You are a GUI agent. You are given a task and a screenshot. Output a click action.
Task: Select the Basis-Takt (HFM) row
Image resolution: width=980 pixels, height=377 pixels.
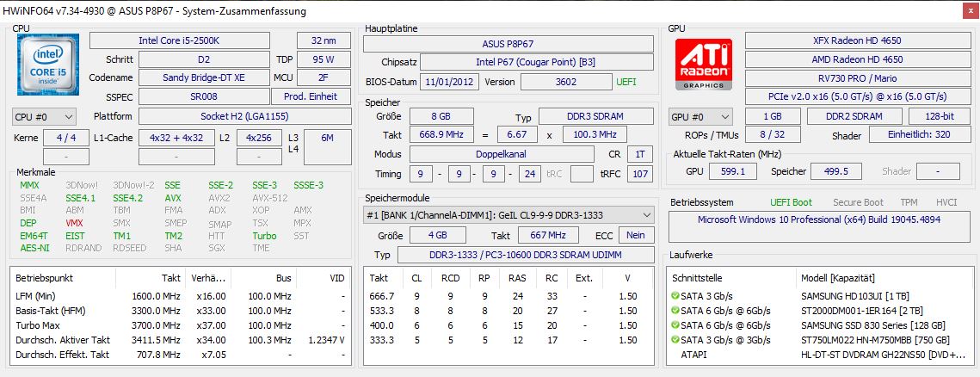(x=181, y=311)
